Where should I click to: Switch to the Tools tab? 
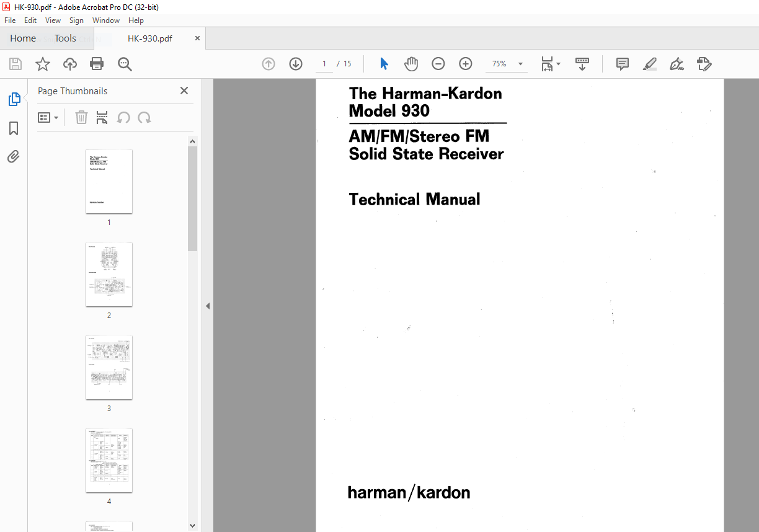tap(65, 38)
